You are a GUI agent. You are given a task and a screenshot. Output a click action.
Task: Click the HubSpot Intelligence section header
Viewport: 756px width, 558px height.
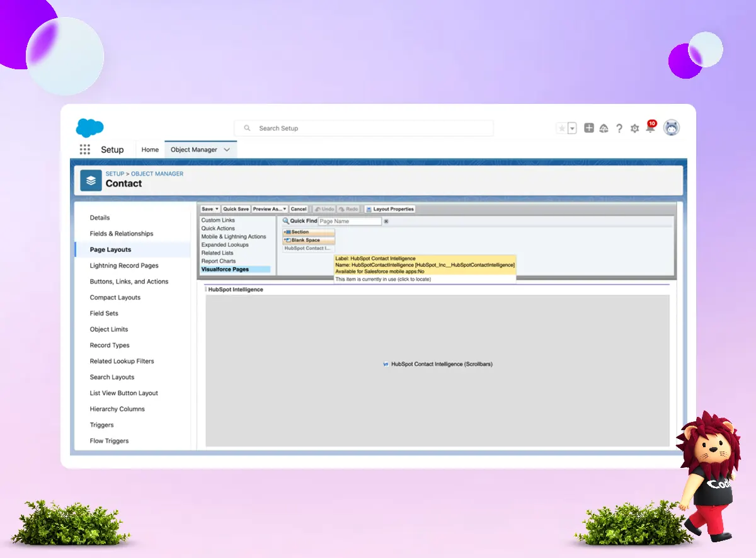coord(236,290)
